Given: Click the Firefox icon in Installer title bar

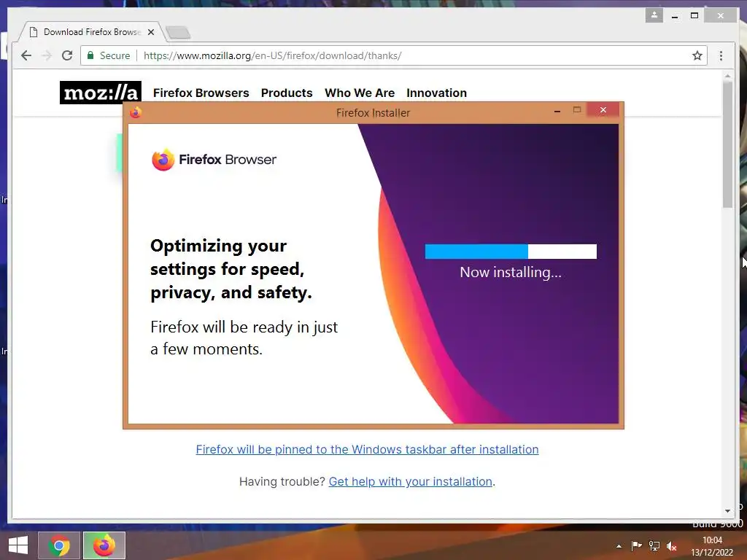Looking at the screenshot, I should pos(136,112).
